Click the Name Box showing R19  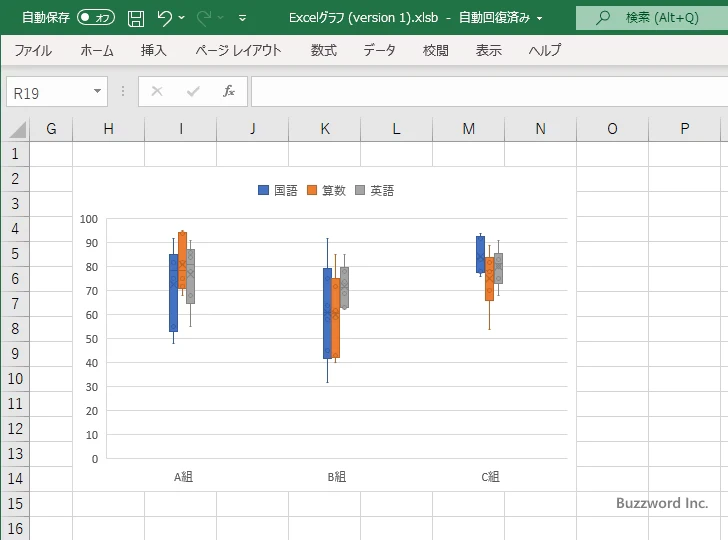tap(49, 92)
